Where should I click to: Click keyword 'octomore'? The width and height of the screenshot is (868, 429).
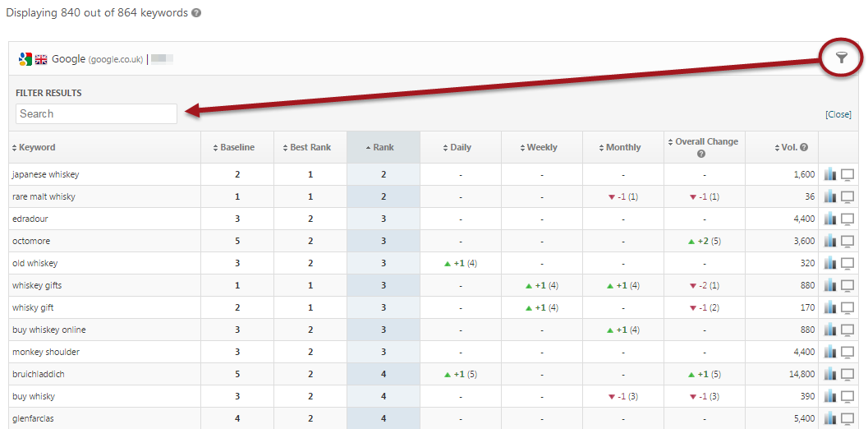(31, 241)
